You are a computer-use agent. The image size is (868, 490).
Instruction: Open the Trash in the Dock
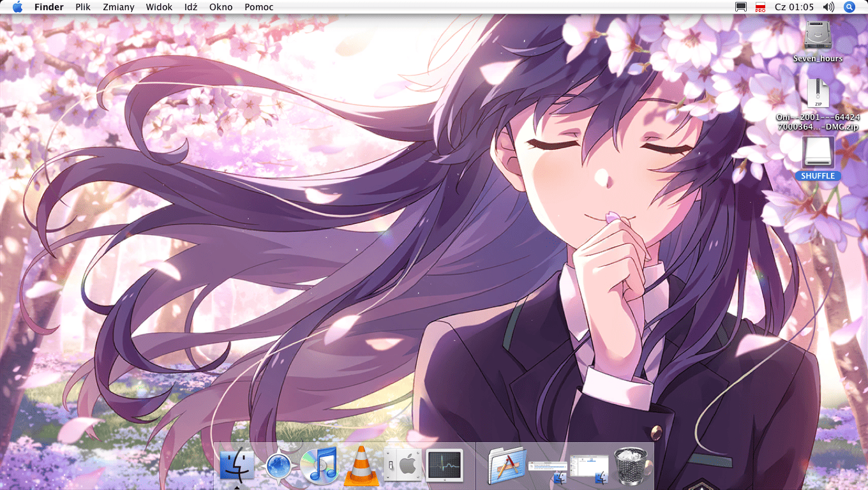pos(631,466)
